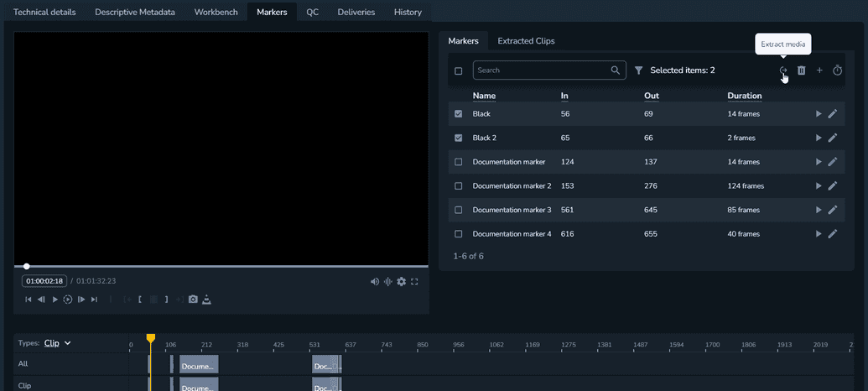
Task: Go to the Workbench tab
Action: coord(216,12)
